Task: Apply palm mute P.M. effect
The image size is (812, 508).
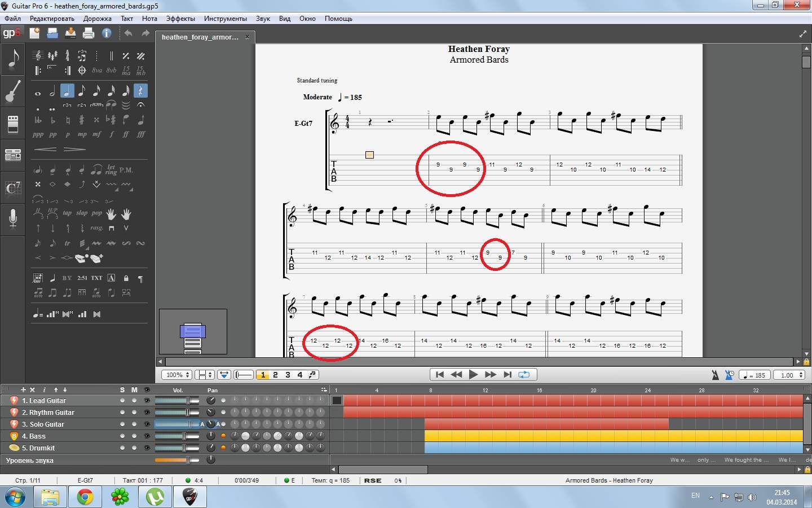Action: [x=126, y=170]
